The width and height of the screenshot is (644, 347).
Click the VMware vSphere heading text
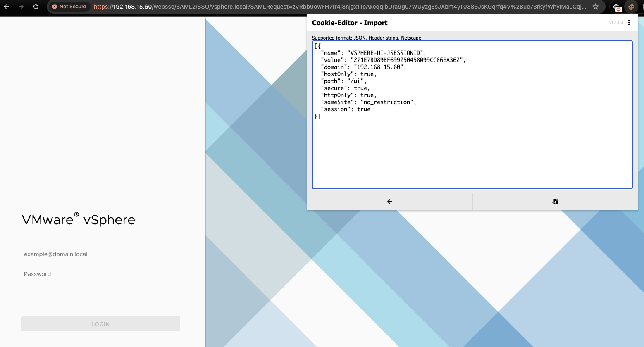pyautogui.click(x=79, y=219)
